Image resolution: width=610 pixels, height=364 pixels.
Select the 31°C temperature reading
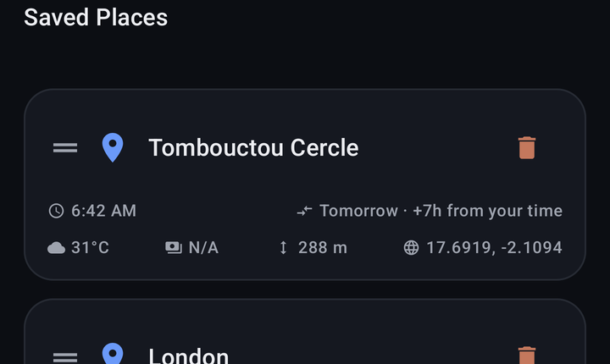pos(91,248)
